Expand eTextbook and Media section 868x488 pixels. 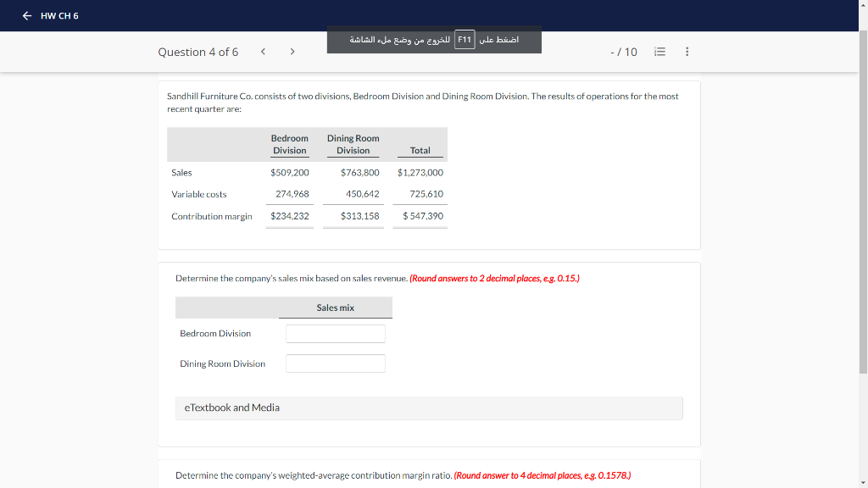pyautogui.click(x=429, y=408)
